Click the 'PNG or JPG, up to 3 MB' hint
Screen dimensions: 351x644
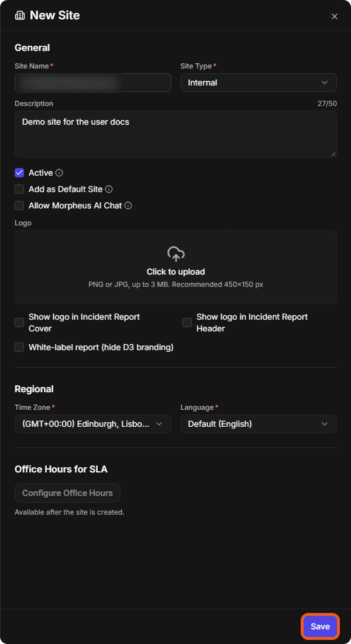[x=175, y=284]
